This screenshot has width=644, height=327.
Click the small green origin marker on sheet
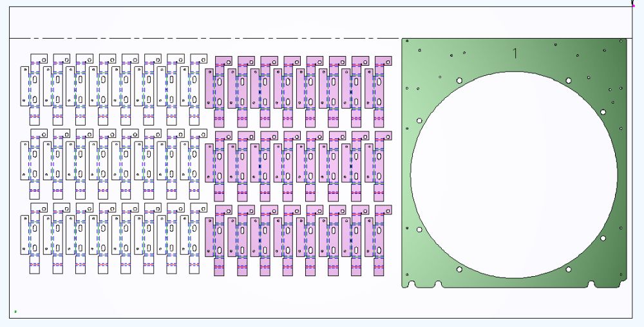click(15, 312)
